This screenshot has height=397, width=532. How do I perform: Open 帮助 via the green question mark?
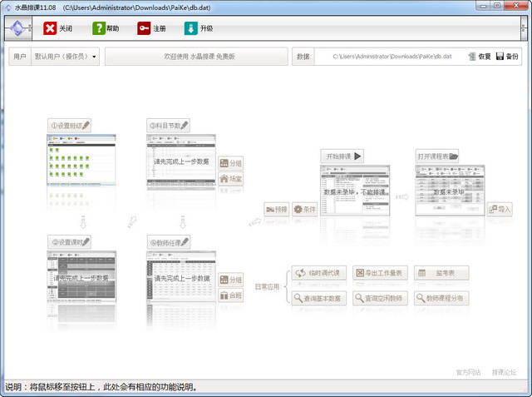[x=100, y=28]
